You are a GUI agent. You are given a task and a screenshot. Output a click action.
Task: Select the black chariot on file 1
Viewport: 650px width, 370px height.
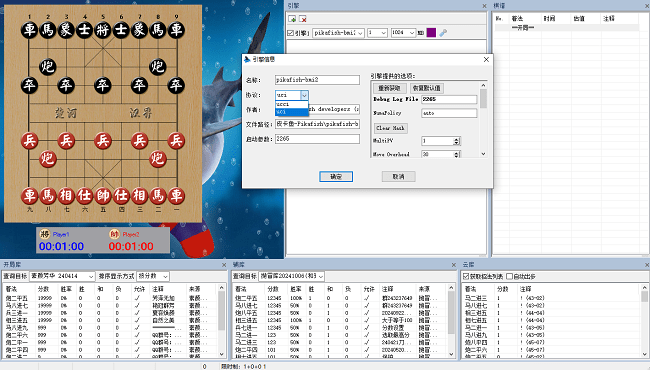[x=29, y=30]
